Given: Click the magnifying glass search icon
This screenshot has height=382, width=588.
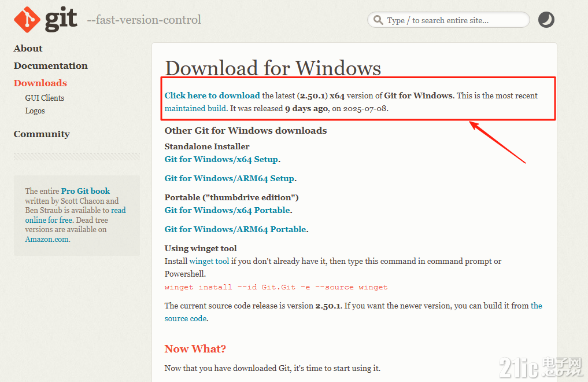Looking at the screenshot, I should (x=378, y=20).
